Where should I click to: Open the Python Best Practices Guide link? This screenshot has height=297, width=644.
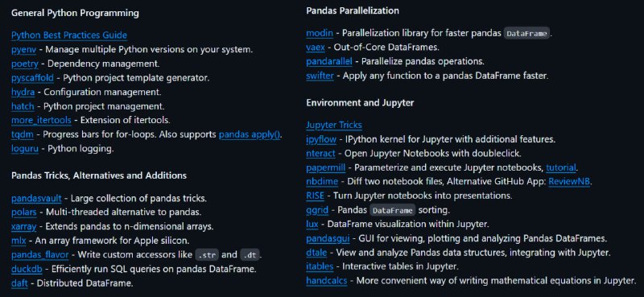tap(69, 35)
